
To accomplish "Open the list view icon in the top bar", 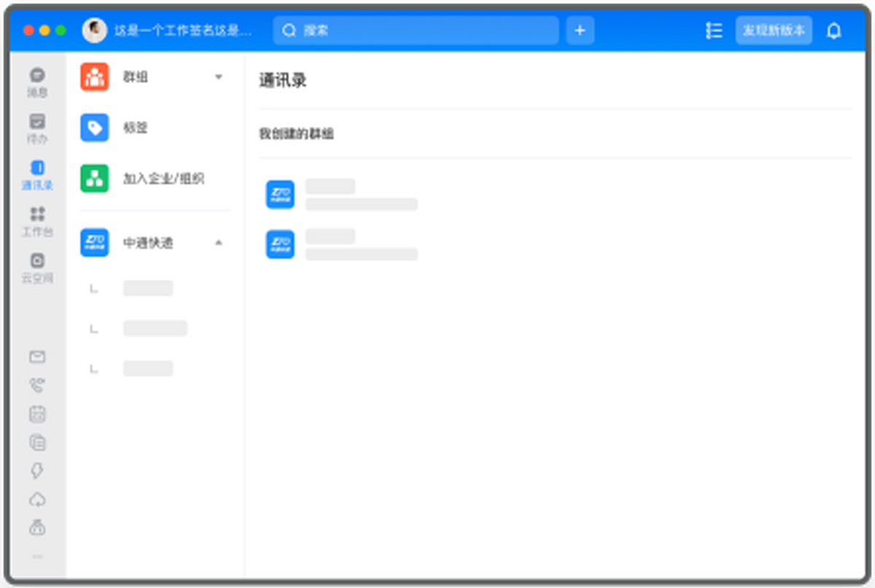I will click(x=713, y=30).
